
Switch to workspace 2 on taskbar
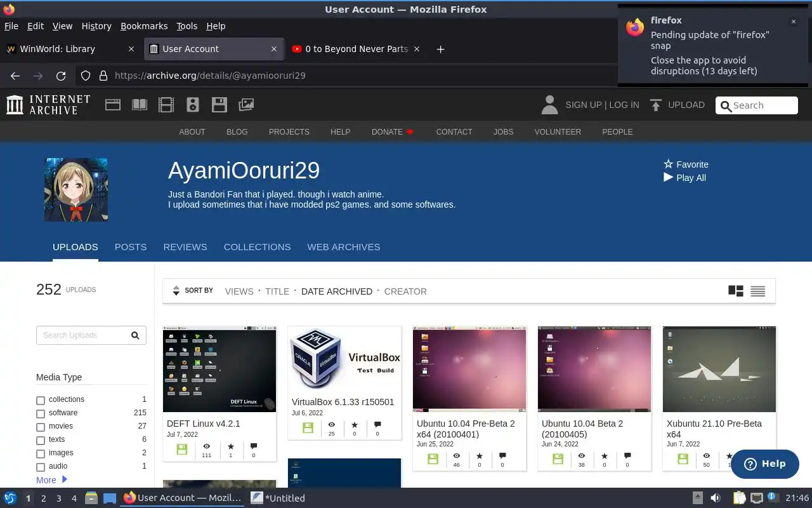[x=43, y=498]
